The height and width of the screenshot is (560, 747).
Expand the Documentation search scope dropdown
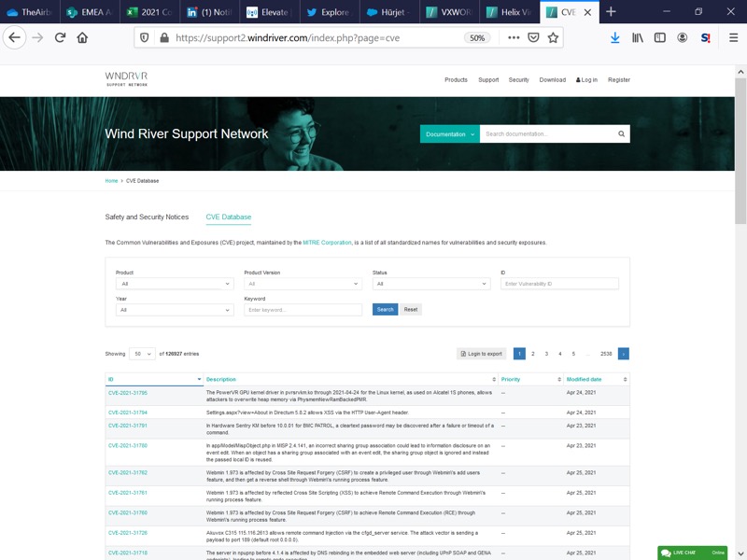pyautogui.click(x=450, y=133)
